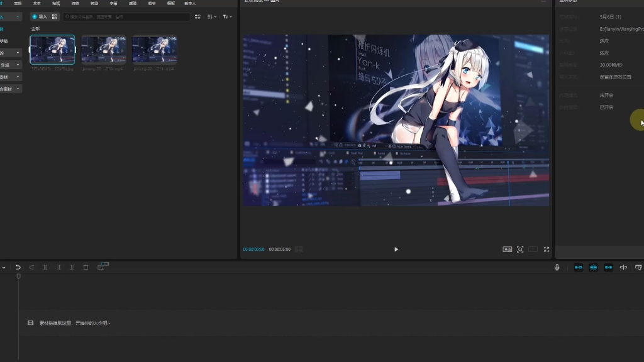Select the jimeng 210 mp4 thumbnail
This screenshot has height=362, width=644.
104,50
